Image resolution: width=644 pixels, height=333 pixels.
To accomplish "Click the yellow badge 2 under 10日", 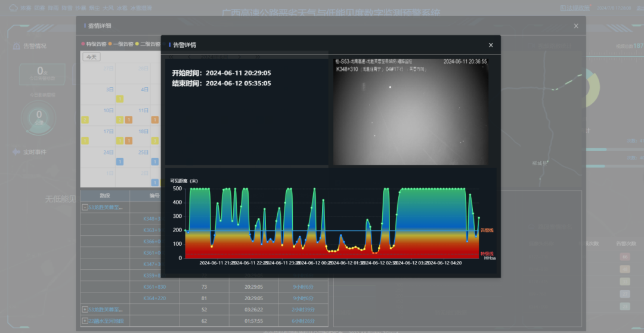I will [85, 120].
